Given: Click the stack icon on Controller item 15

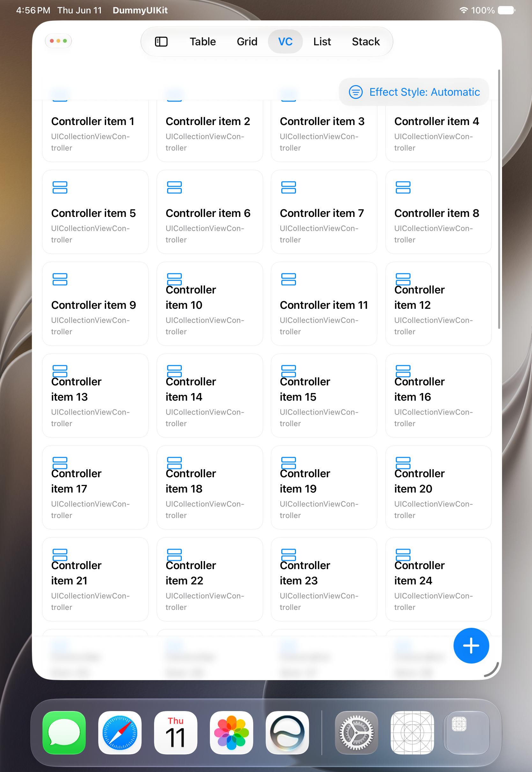Looking at the screenshot, I should tap(289, 371).
